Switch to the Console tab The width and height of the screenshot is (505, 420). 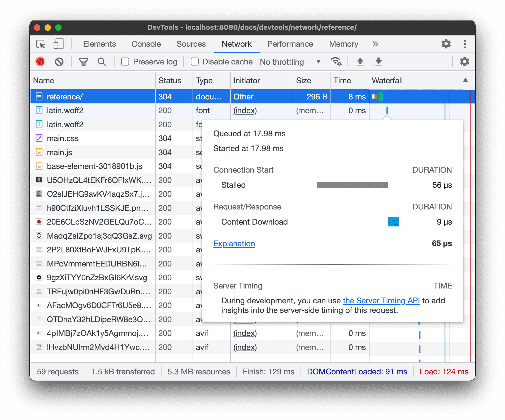pyautogui.click(x=146, y=44)
